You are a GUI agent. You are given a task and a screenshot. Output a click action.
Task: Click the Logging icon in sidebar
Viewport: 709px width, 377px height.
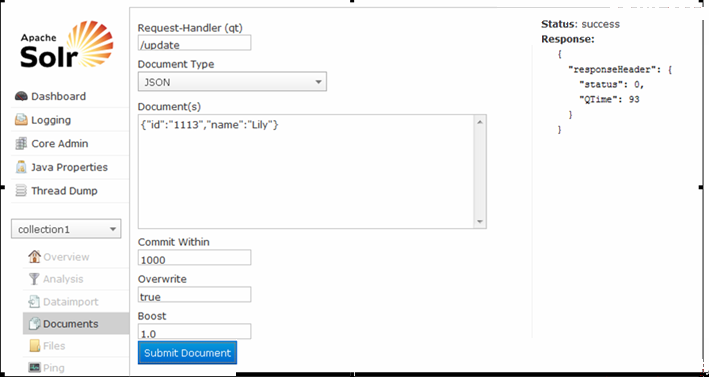tap(21, 120)
